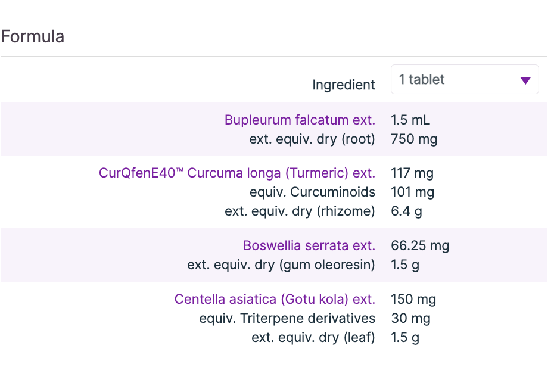Select the "ext. equiv. dry (rhizome)" label

(300, 211)
